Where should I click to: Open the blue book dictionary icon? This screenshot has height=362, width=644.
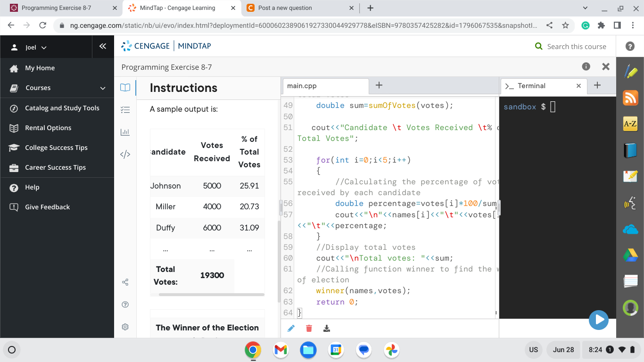click(630, 150)
